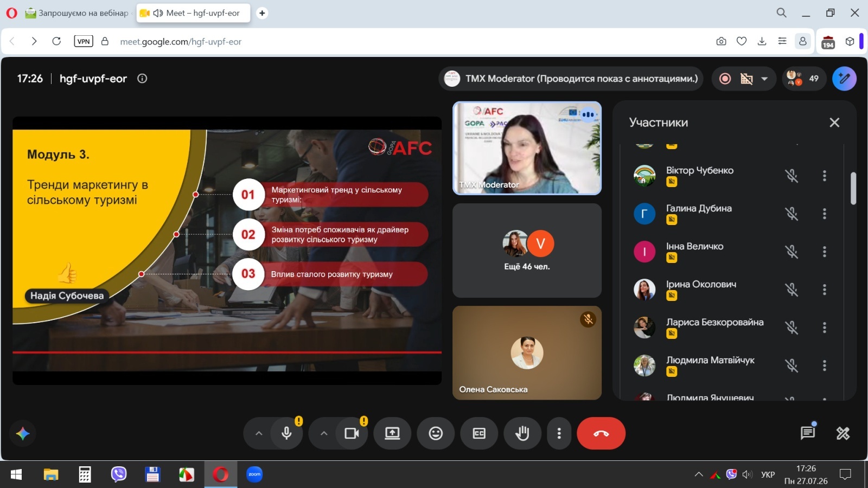Expand video settings chevron beside camera
This screenshot has height=488, width=868.
324,433
